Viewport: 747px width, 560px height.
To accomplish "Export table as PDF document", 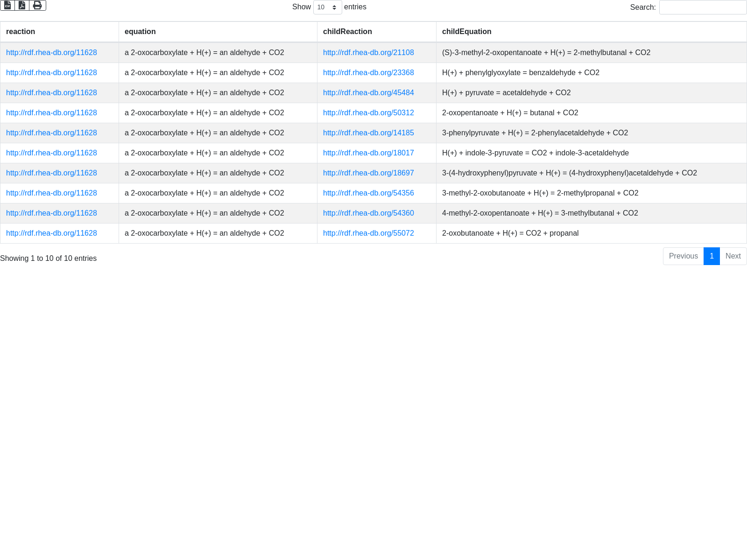I will pos(22,5).
